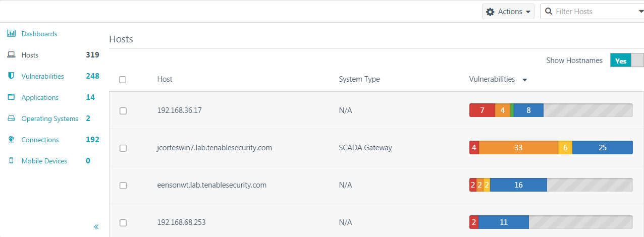Go to the Connections sidebar section
Viewport: 644px width, 237px height.
point(40,140)
